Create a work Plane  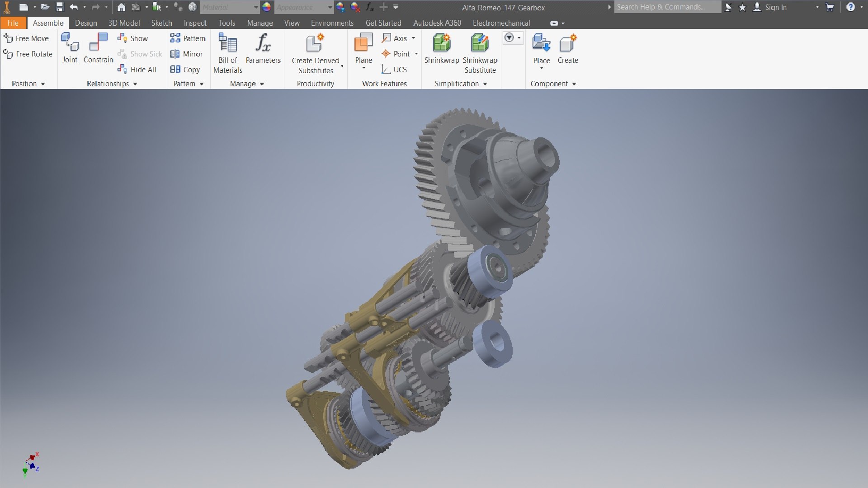click(x=364, y=48)
